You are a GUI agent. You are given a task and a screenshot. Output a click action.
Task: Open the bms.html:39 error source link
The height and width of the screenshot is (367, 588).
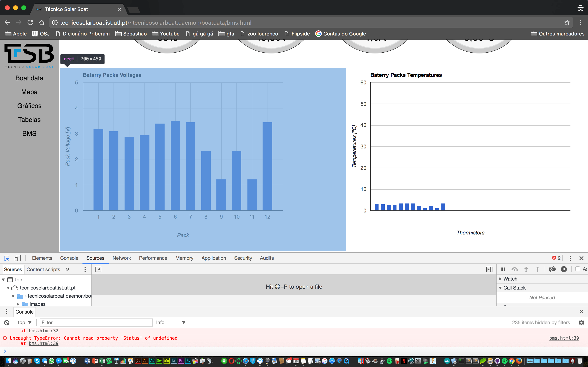(564, 338)
